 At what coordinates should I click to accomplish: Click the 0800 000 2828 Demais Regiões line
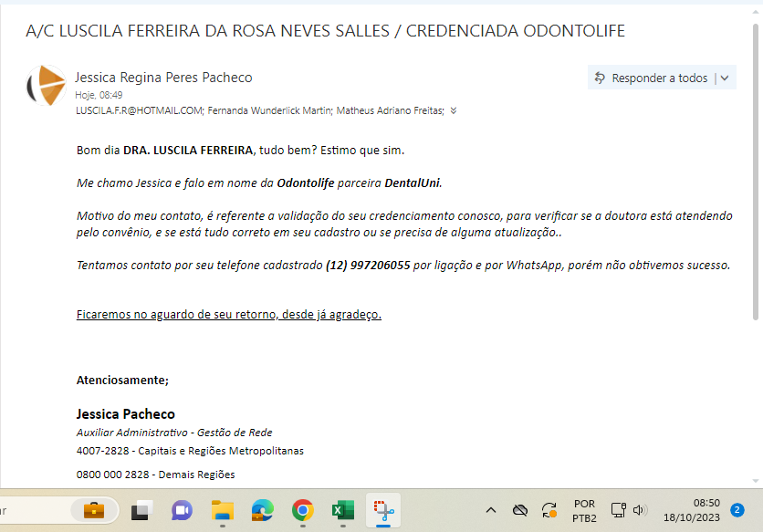click(156, 475)
